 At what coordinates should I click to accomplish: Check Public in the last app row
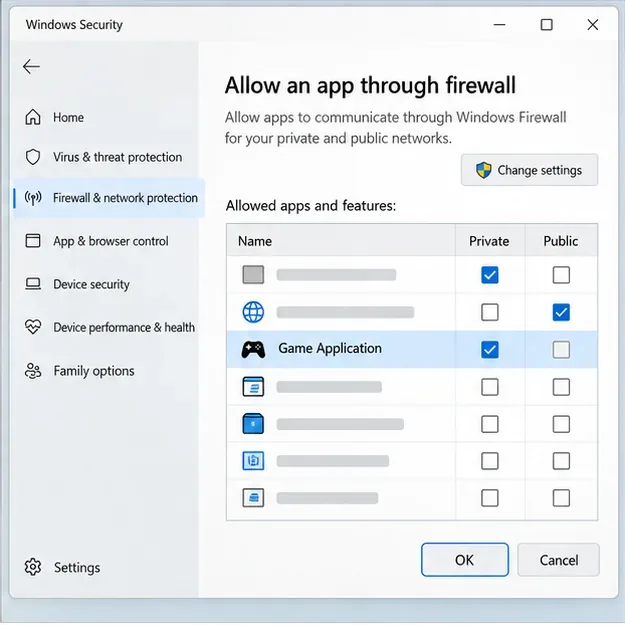tap(561, 498)
